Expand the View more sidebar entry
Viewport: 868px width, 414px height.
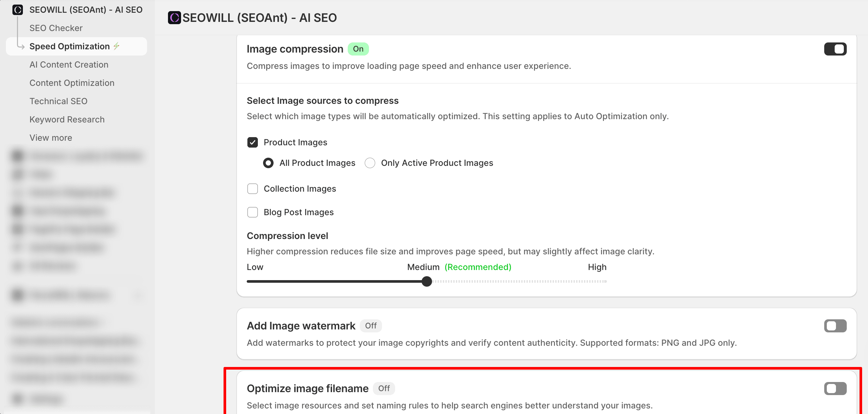coord(51,138)
